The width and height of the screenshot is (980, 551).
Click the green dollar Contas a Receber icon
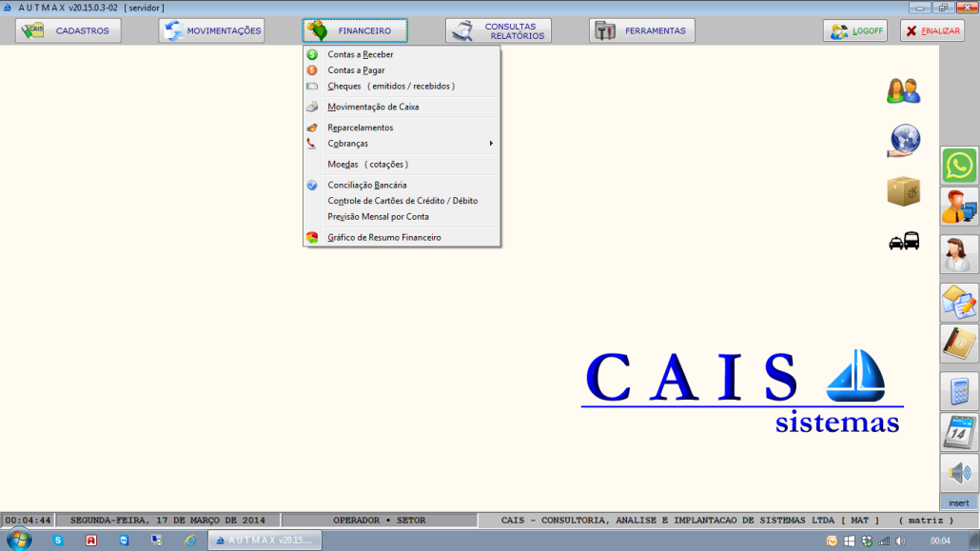point(312,54)
